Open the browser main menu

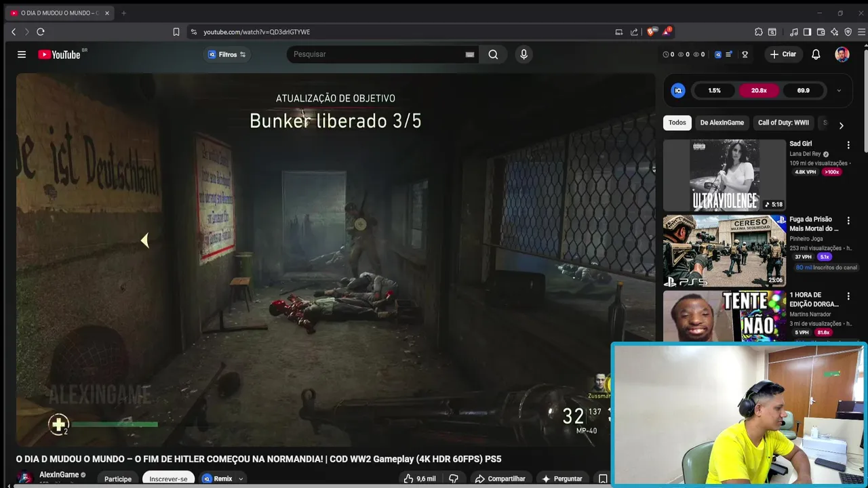click(862, 32)
